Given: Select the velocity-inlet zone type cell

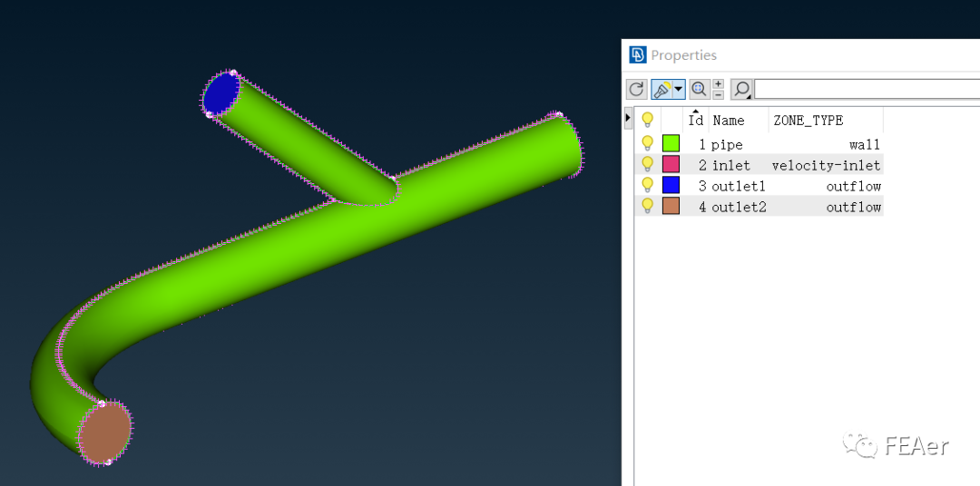Looking at the screenshot, I should click(x=827, y=166).
